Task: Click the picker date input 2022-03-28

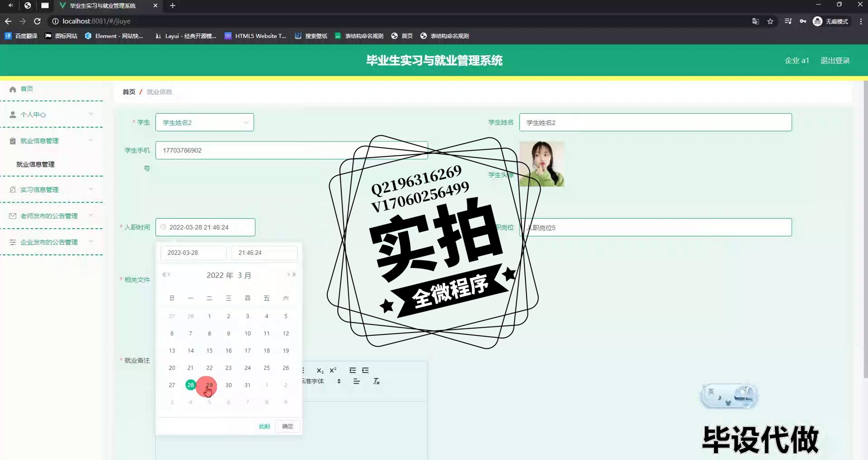Action: pos(193,253)
